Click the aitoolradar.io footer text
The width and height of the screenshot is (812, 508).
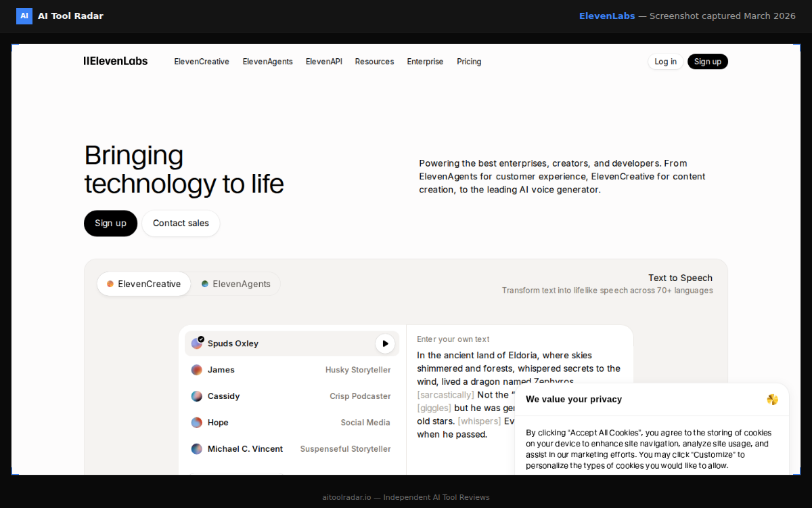(x=406, y=497)
